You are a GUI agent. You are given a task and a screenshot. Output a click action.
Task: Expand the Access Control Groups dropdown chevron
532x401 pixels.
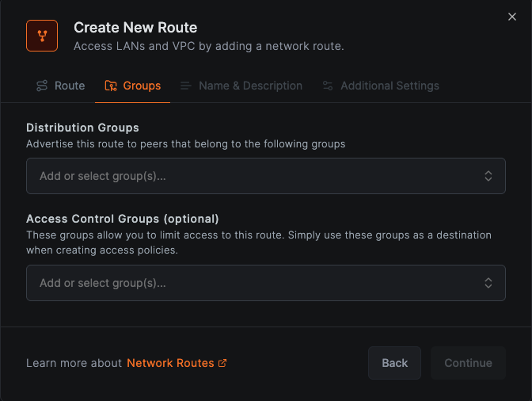click(x=488, y=283)
